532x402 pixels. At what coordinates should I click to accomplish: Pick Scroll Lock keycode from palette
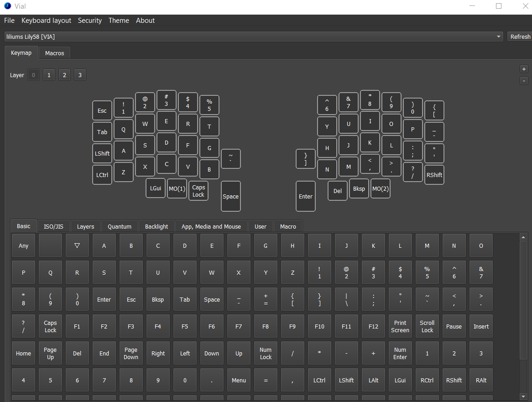click(427, 326)
